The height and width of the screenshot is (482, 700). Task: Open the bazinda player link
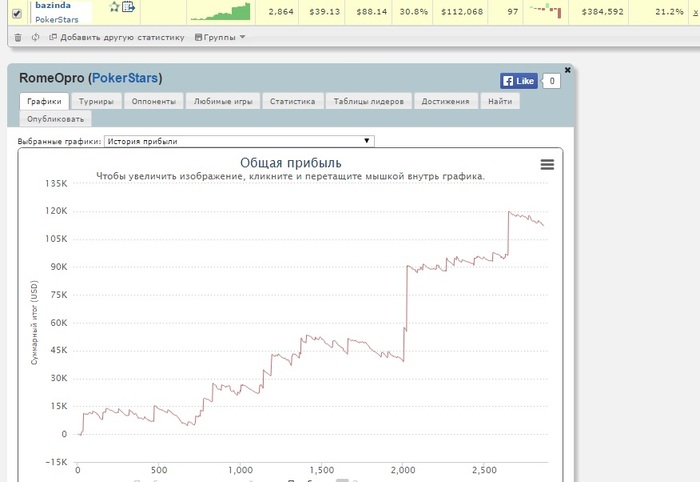pos(53,5)
